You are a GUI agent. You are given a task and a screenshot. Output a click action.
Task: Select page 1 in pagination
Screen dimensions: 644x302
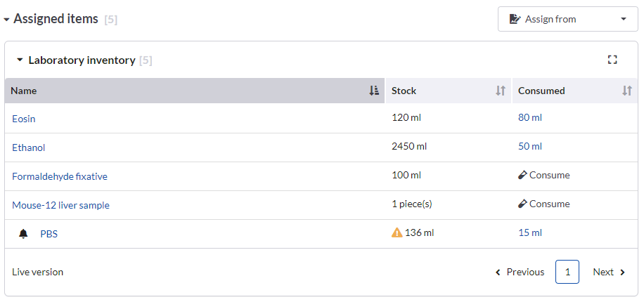[567, 272]
